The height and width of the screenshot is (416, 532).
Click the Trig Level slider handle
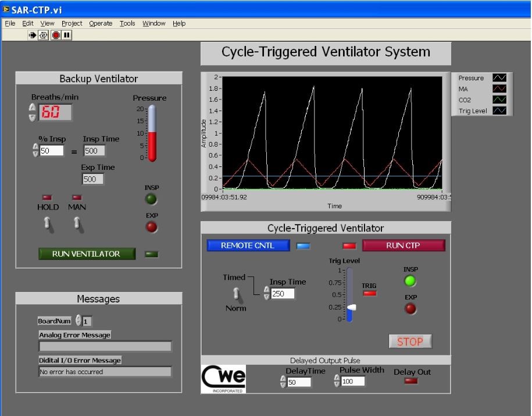coord(351,307)
